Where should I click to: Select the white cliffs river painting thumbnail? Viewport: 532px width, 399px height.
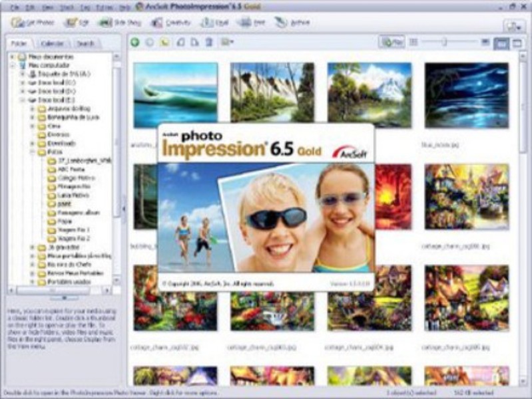[x=272, y=92]
